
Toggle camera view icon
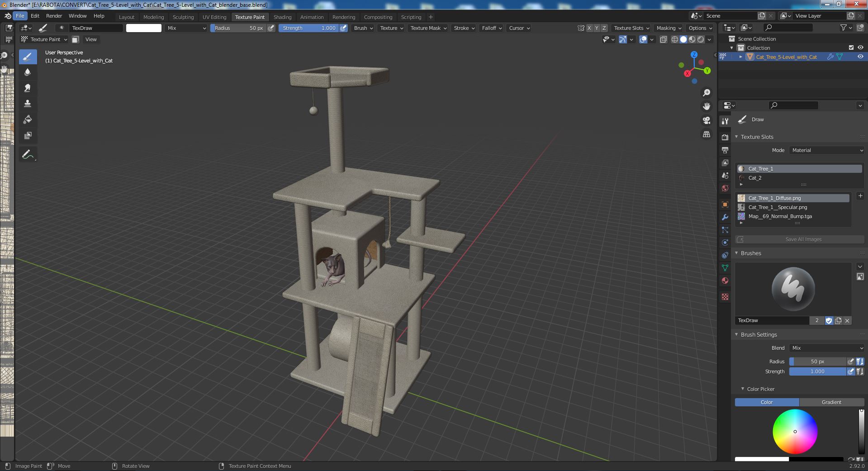click(x=706, y=120)
